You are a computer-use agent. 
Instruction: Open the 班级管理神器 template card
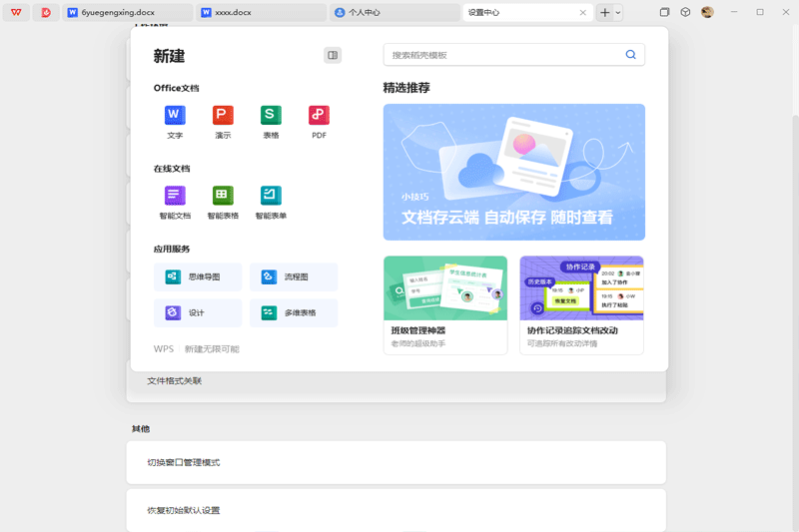444,304
